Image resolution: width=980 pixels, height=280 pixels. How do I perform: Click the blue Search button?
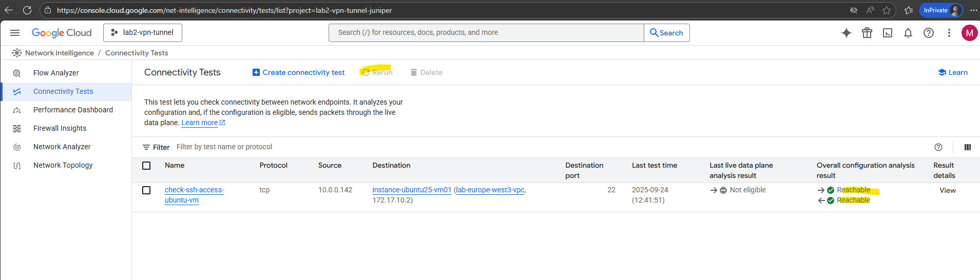click(x=666, y=33)
